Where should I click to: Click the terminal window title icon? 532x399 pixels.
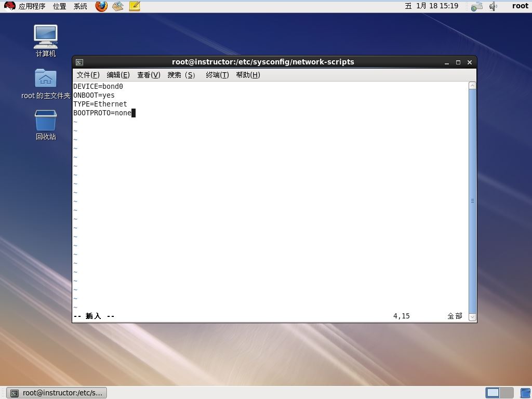click(x=79, y=62)
